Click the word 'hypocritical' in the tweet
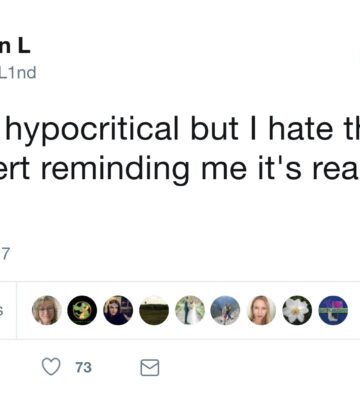 tap(93, 129)
